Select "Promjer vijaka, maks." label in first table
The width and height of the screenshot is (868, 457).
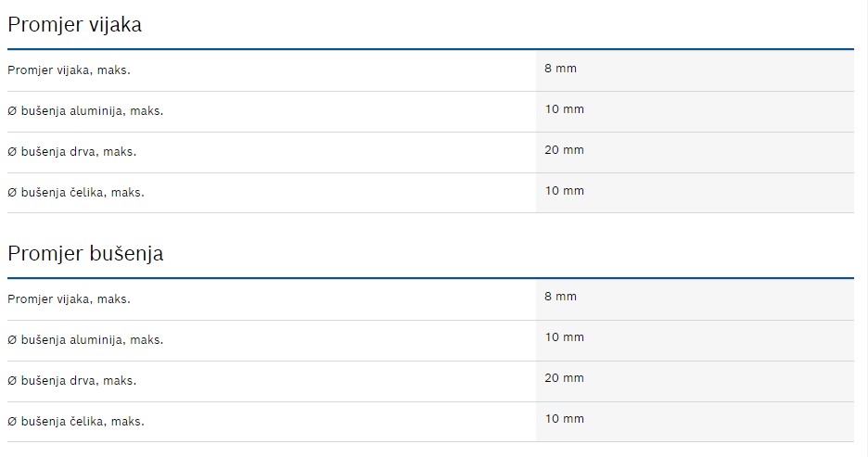69,70
